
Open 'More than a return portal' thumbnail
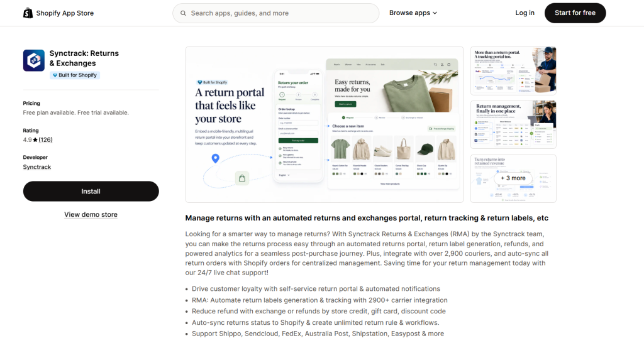point(513,70)
